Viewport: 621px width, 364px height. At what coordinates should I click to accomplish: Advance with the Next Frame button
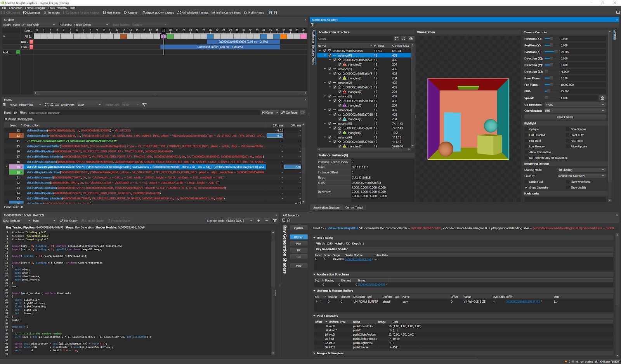tap(111, 12)
